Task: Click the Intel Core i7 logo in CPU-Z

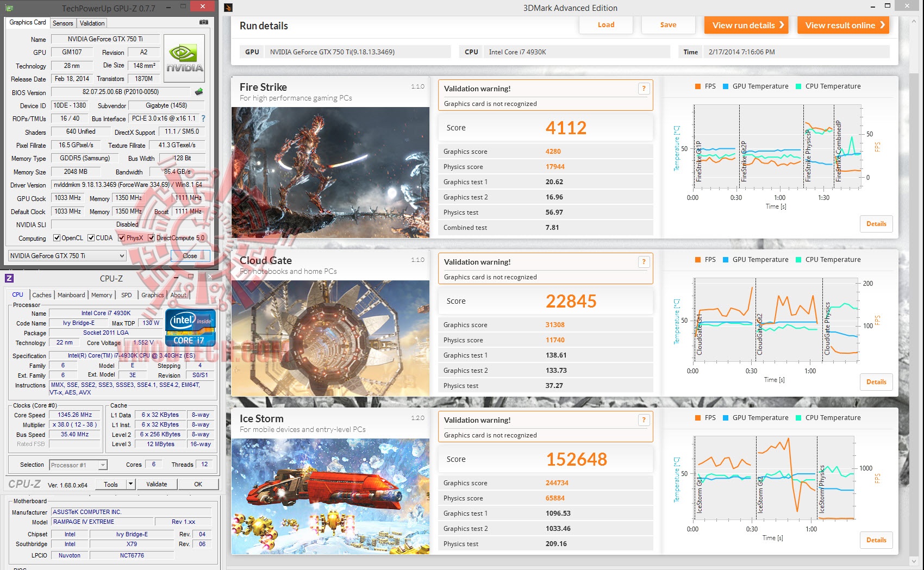Action: coord(191,328)
